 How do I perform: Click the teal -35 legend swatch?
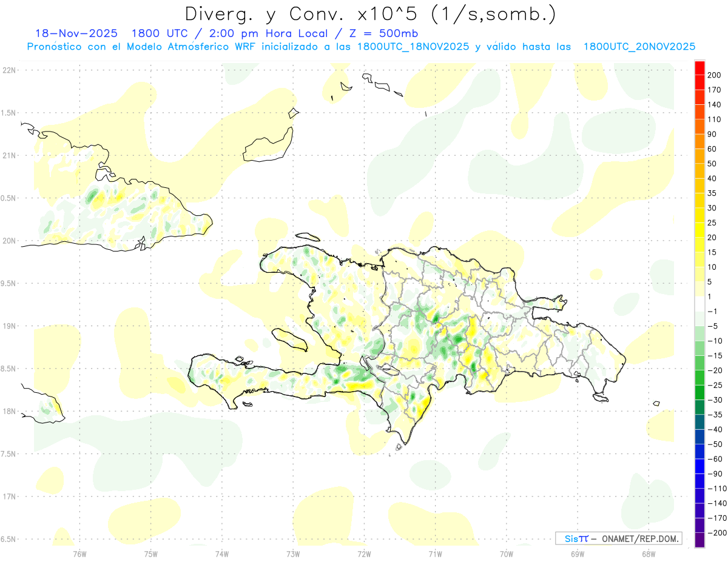click(699, 421)
